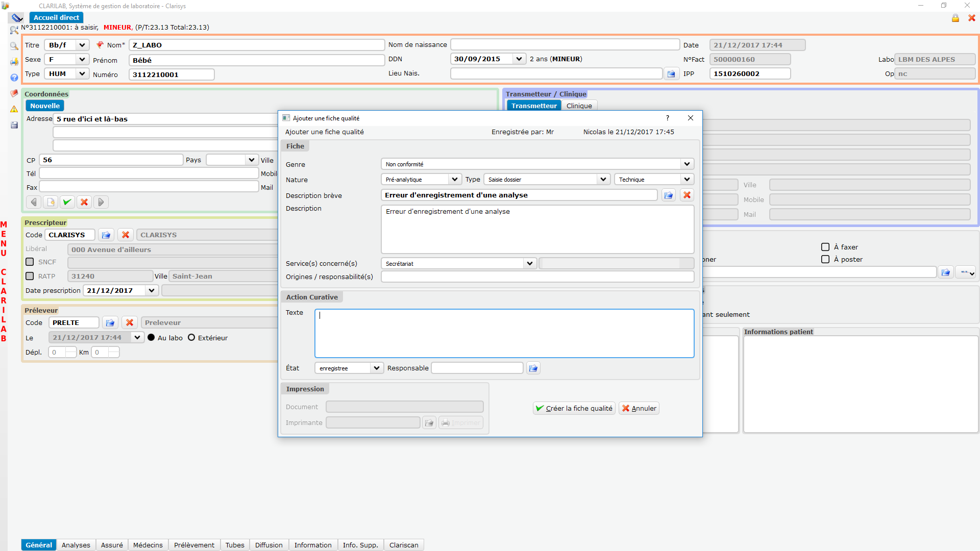Browse Prescripteur code with folder icon

pos(106,235)
